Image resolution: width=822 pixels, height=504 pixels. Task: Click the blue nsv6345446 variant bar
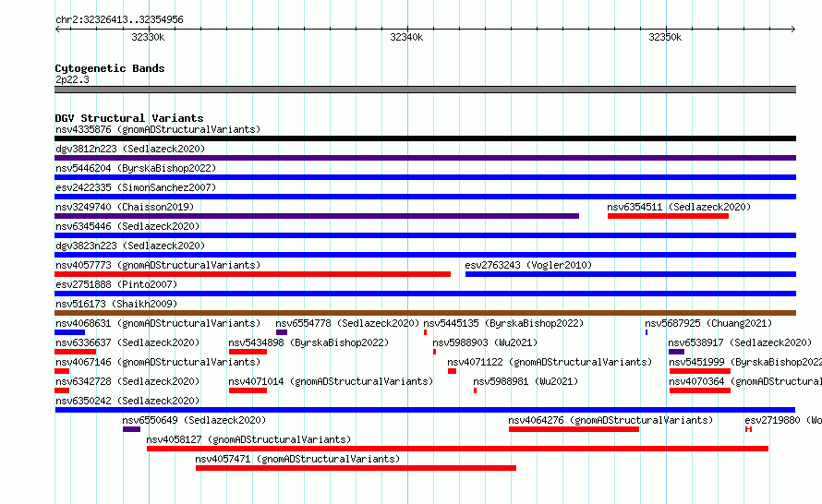click(425, 235)
